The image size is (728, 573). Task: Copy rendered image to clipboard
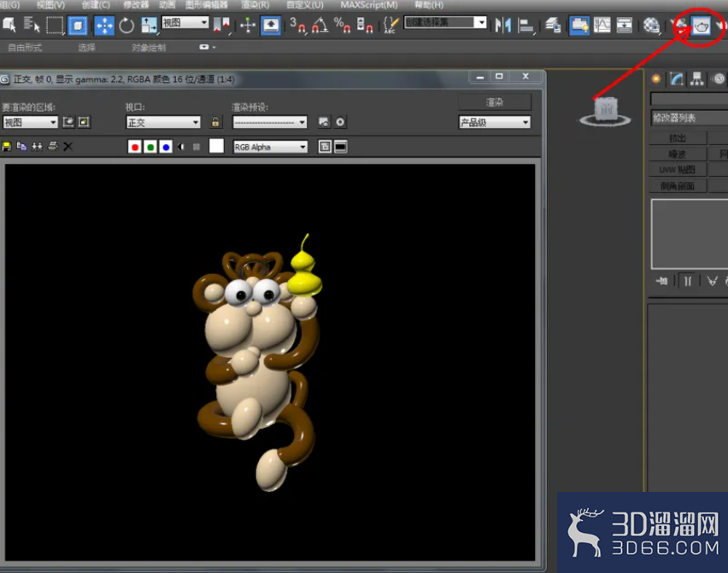(21, 147)
